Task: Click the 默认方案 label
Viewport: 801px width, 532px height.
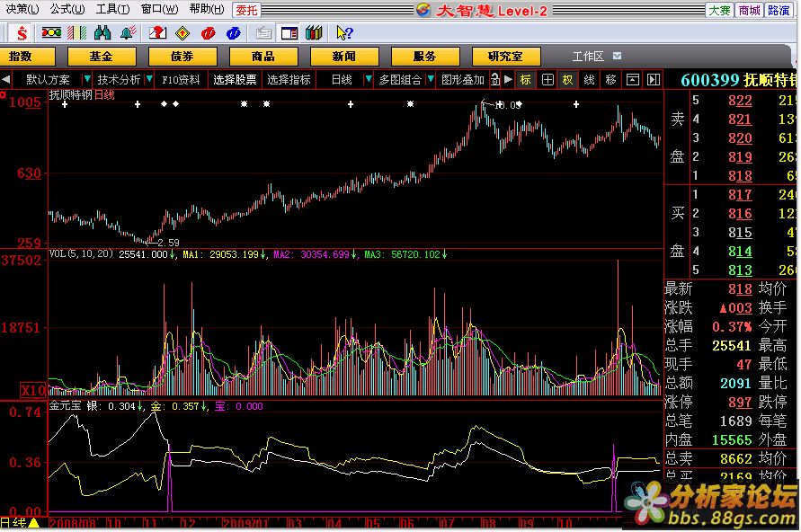Action: pos(48,80)
